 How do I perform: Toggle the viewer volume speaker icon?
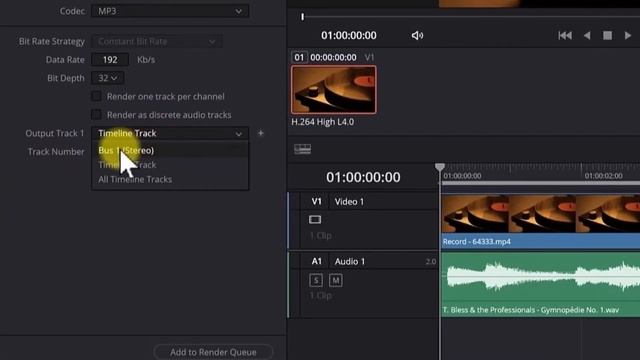tap(417, 36)
